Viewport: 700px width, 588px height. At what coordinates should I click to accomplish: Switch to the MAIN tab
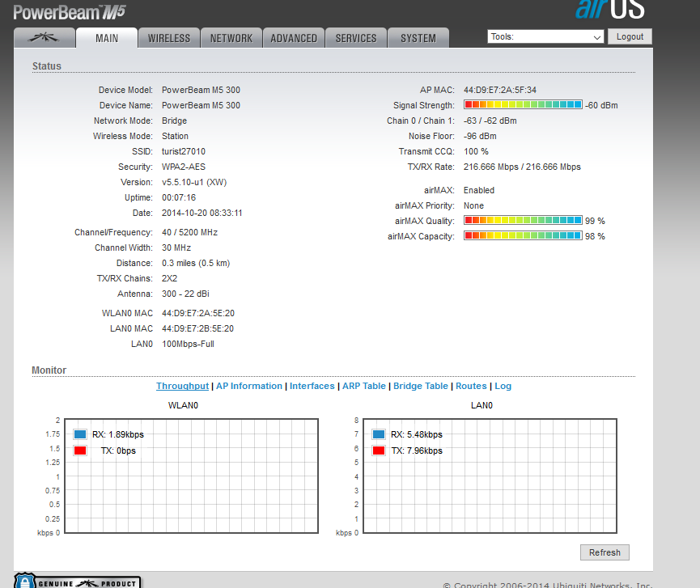point(107,38)
